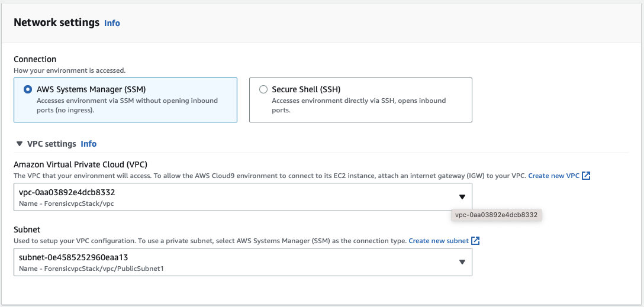Click the 'Network settings' heading
Image resolution: width=644 pixels, height=307 pixels.
pyautogui.click(x=57, y=22)
